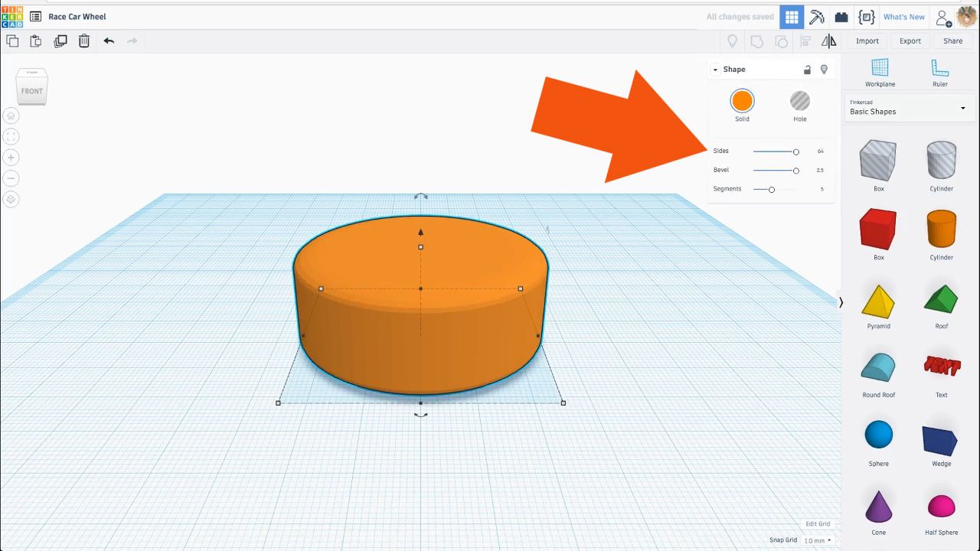Select the Ruler tool

click(x=940, y=73)
